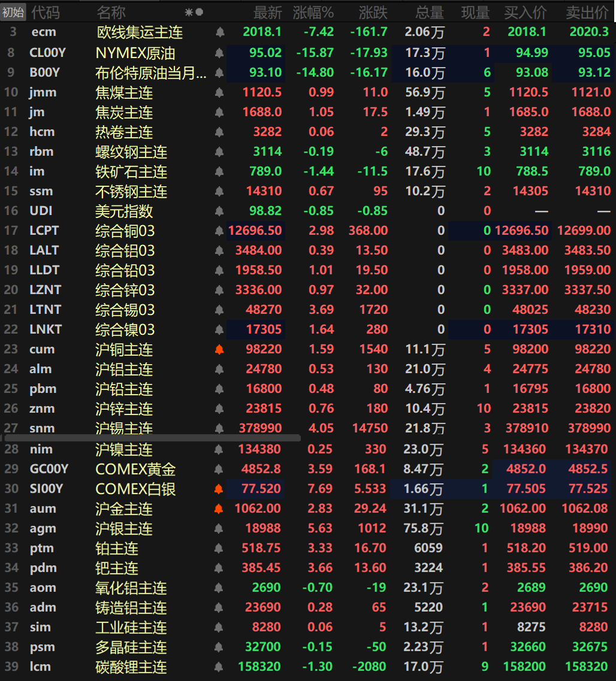Click the bell icon next to 焦炭主连
The image size is (616, 681).
(219, 111)
